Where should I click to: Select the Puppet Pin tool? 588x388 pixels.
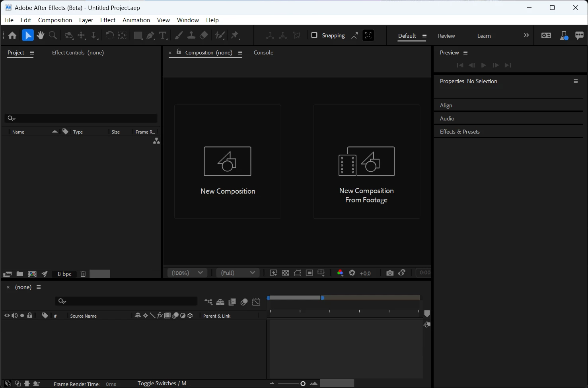(x=235, y=35)
